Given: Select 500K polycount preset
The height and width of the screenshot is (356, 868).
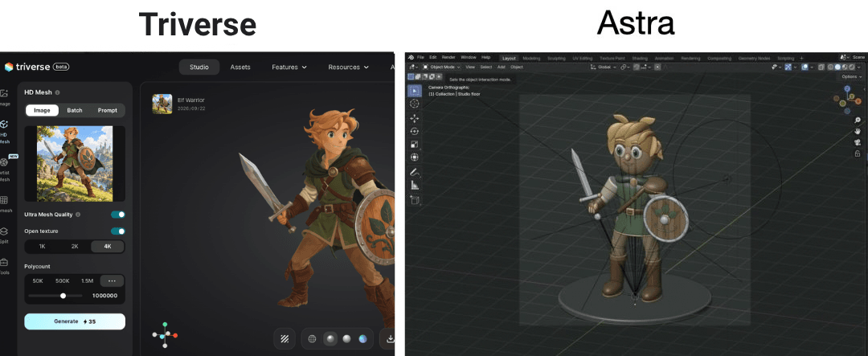Looking at the screenshot, I should point(63,280).
